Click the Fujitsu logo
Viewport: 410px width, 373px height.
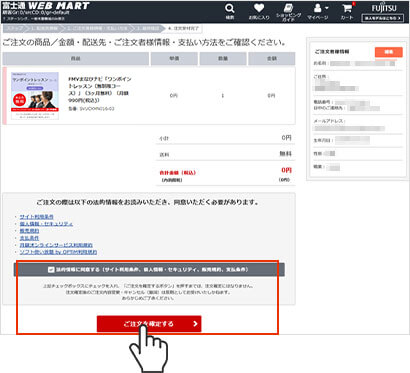(x=384, y=7)
